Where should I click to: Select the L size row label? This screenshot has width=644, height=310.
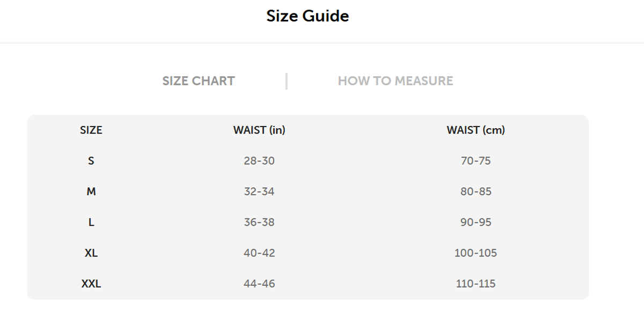point(91,222)
